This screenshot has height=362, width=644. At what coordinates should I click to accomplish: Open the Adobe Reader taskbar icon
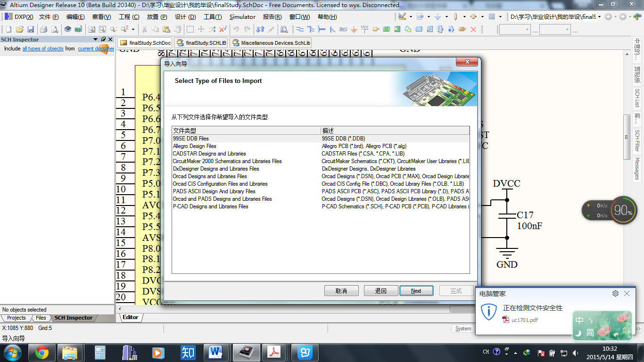(274, 352)
